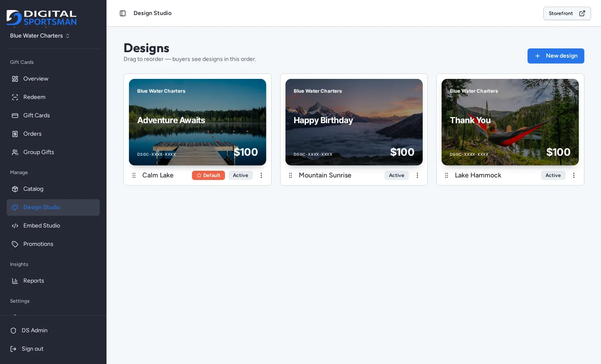Select the Adventure Awaits card preview

click(197, 122)
